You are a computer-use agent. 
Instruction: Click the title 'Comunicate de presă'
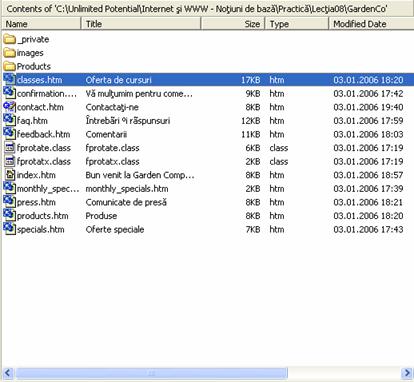click(x=126, y=203)
